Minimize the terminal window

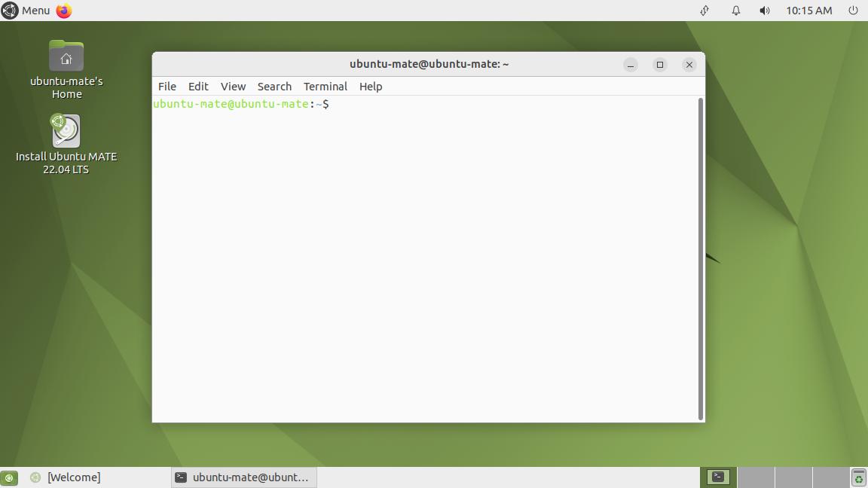point(631,65)
